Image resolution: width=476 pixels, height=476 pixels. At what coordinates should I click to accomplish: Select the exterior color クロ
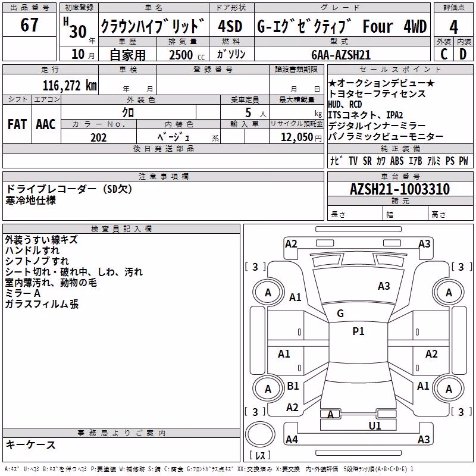pos(128,112)
